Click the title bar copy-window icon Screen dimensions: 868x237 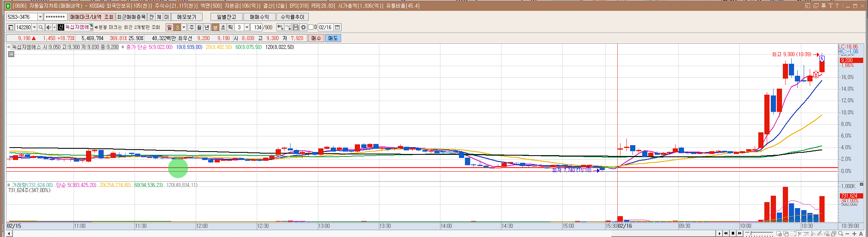tap(816, 6)
